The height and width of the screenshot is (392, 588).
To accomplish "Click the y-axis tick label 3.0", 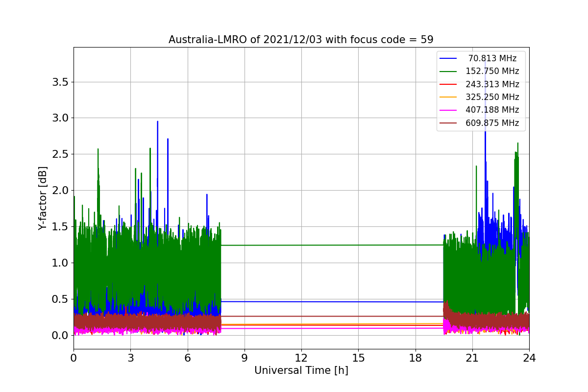I will (x=61, y=118).
